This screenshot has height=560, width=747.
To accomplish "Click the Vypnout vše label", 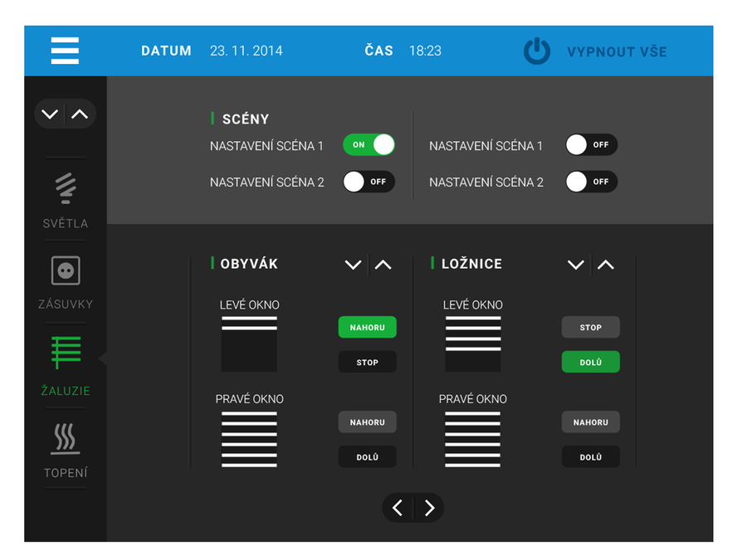I will [617, 51].
